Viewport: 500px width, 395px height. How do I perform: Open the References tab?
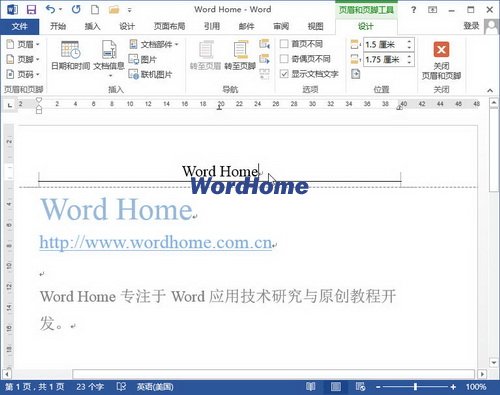(212, 26)
